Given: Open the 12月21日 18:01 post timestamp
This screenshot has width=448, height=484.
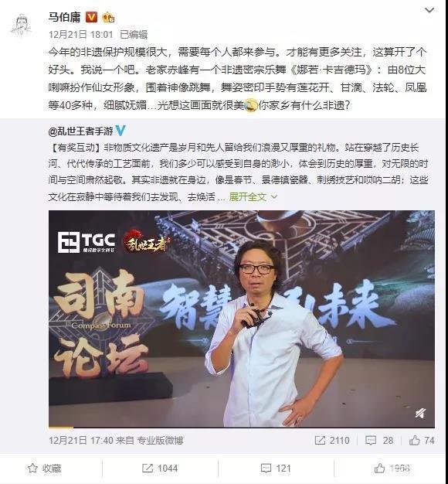Looking at the screenshot, I should pos(81,34).
